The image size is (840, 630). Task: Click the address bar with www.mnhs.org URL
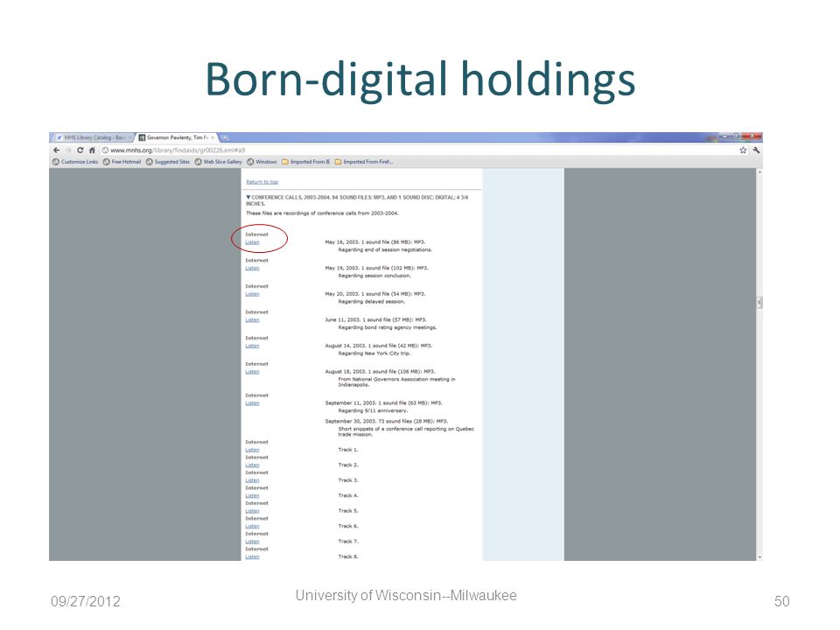pyautogui.click(x=418, y=150)
